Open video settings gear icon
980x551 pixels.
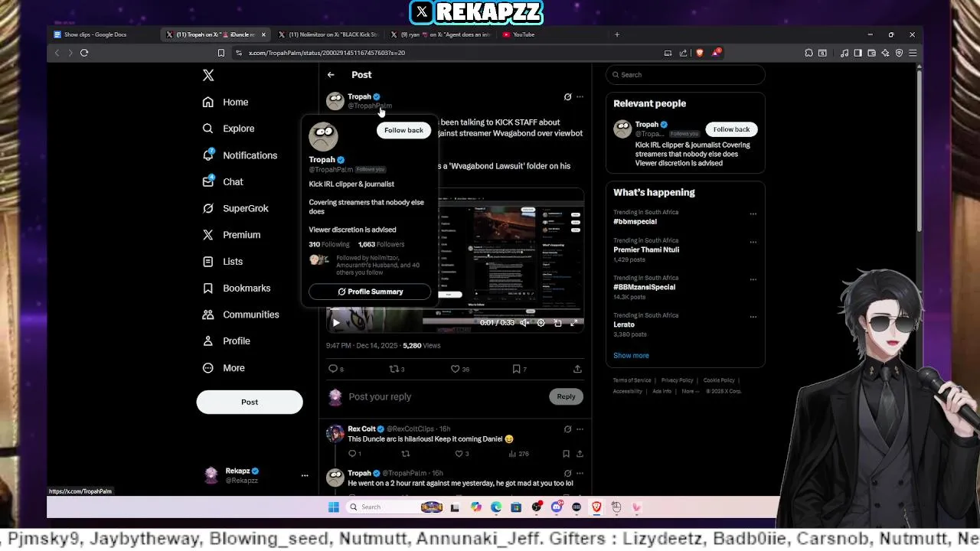coord(541,323)
